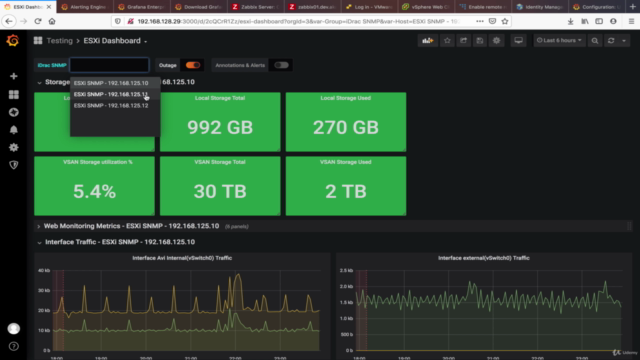Viewport: 640px width, 360px height.
Task: Collapse the Interface Traffic row
Action: [x=39, y=242]
